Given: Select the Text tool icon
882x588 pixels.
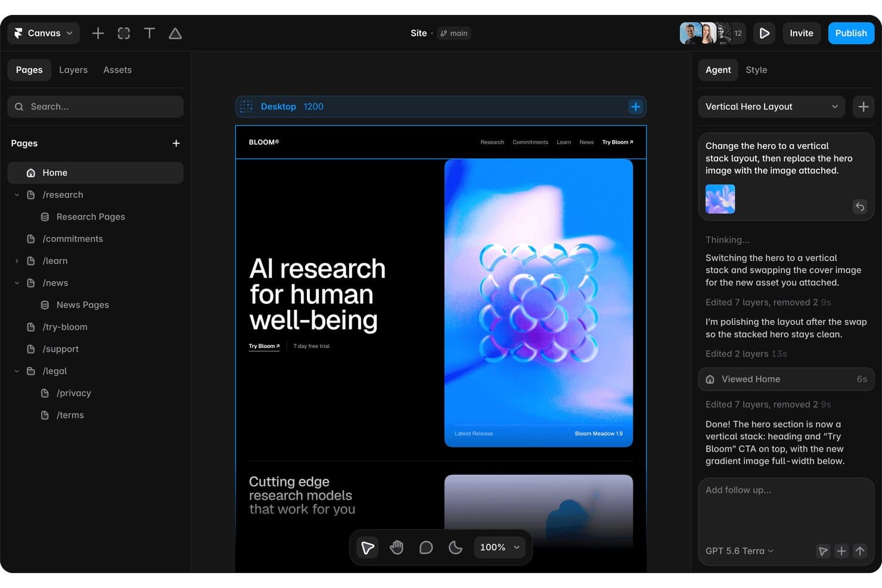Looking at the screenshot, I should [150, 33].
